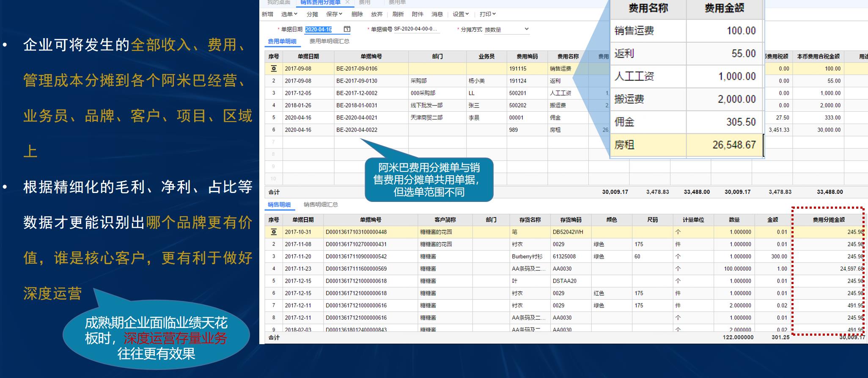The height and width of the screenshot is (378, 868).
Task: Expand the 选单 dropdown menu
Action: pos(289,14)
